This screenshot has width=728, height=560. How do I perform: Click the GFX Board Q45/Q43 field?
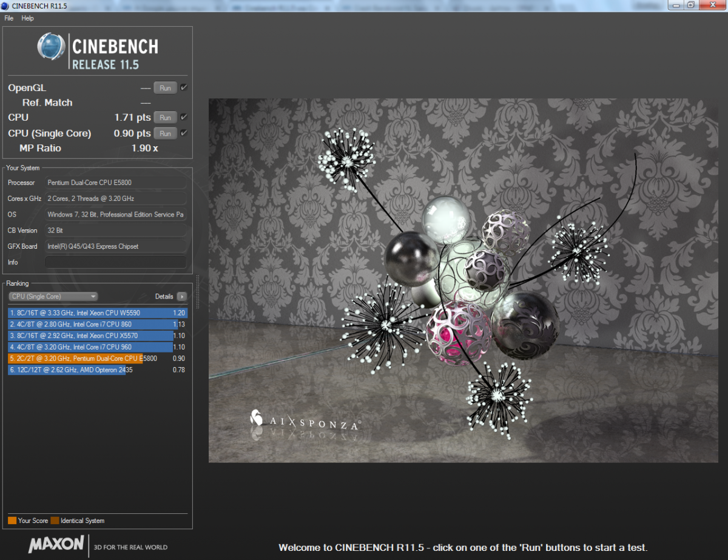[x=116, y=246]
